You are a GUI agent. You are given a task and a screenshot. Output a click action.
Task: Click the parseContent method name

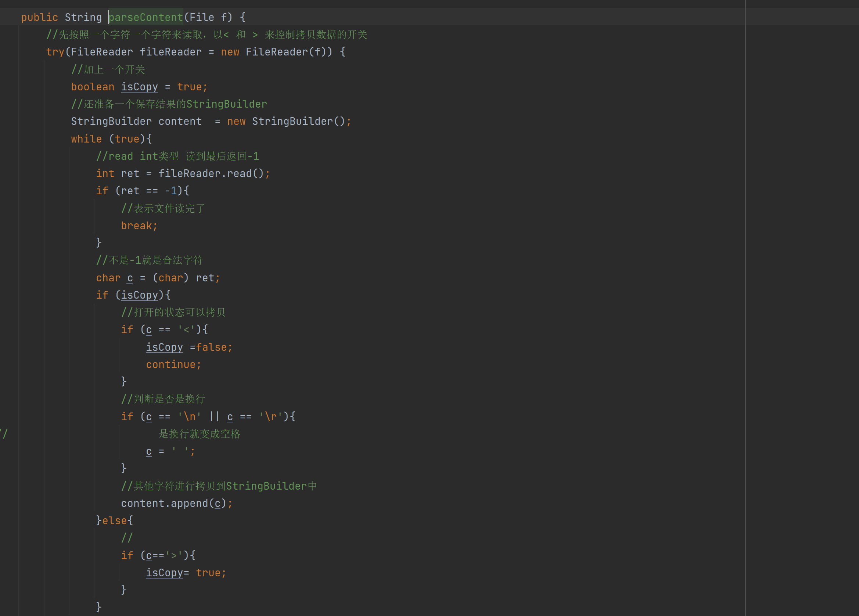pos(146,17)
